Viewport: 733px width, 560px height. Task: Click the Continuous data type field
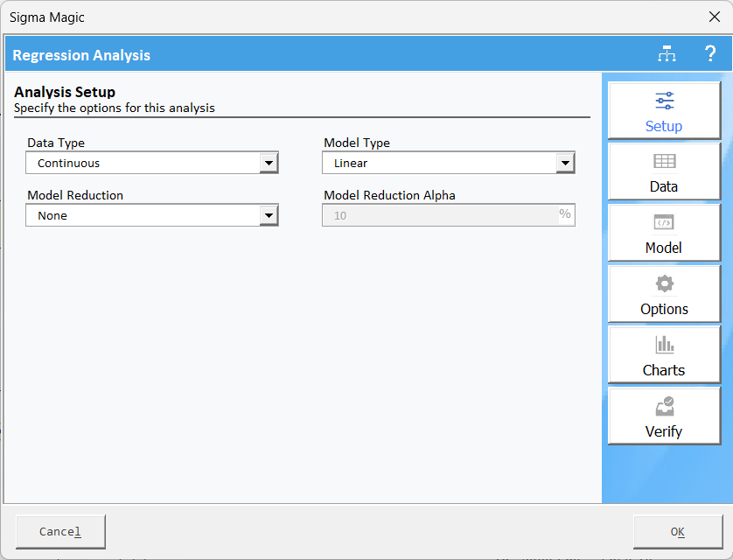(x=152, y=163)
